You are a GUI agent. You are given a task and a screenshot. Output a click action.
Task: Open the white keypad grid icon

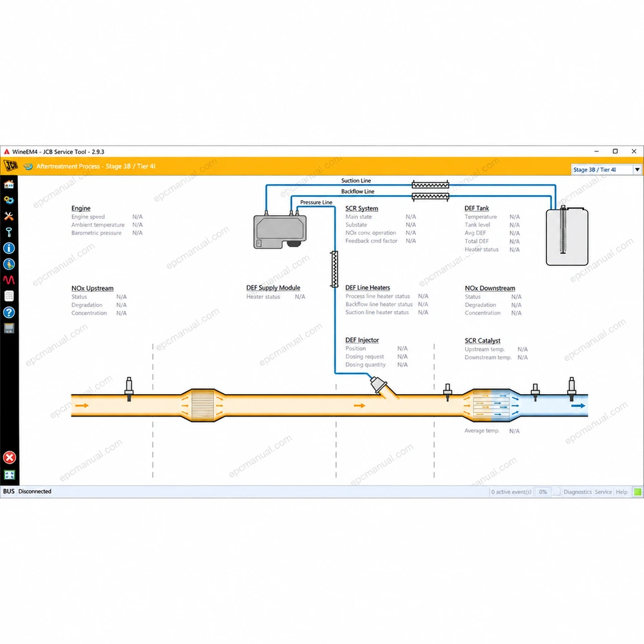tap(9, 296)
